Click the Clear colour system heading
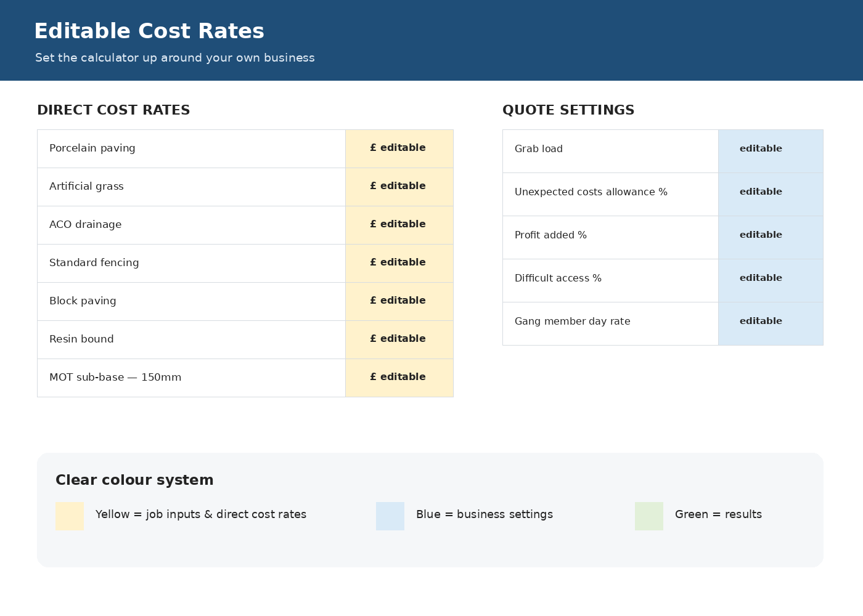 [134, 480]
